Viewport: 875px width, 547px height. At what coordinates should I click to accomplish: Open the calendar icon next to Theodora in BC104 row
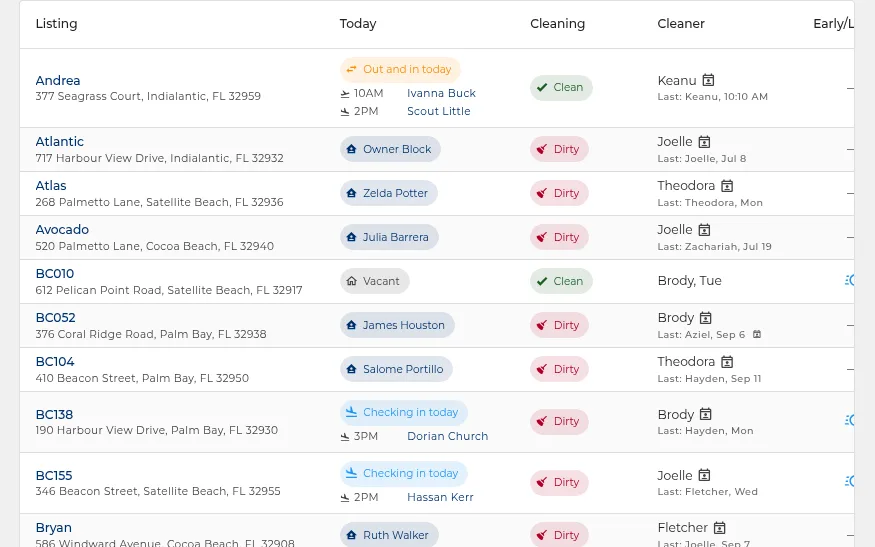click(x=727, y=362)
